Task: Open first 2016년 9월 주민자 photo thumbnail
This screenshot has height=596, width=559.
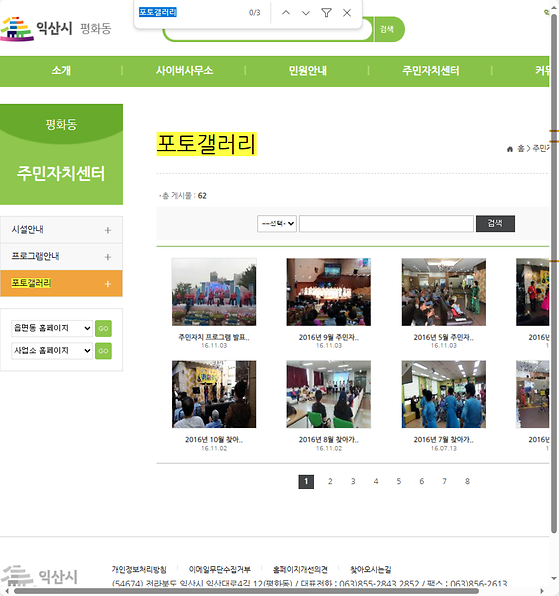Action: click(x=329, y=292)
